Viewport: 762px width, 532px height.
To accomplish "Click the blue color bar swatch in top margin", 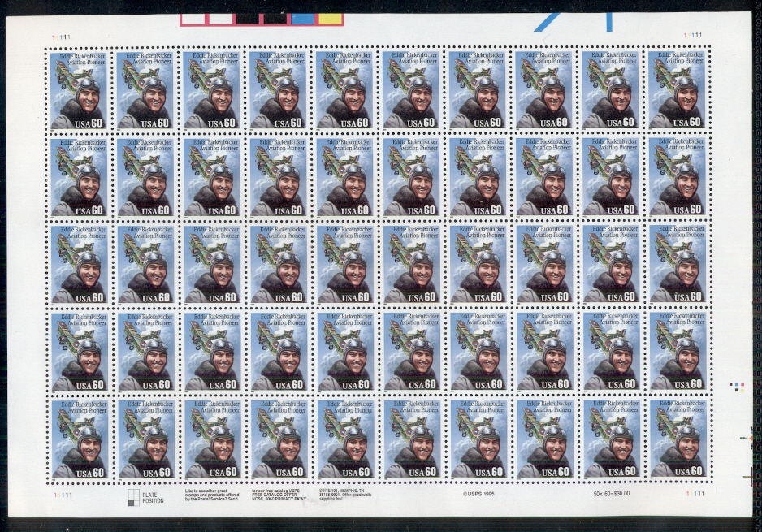I will 304,19.
